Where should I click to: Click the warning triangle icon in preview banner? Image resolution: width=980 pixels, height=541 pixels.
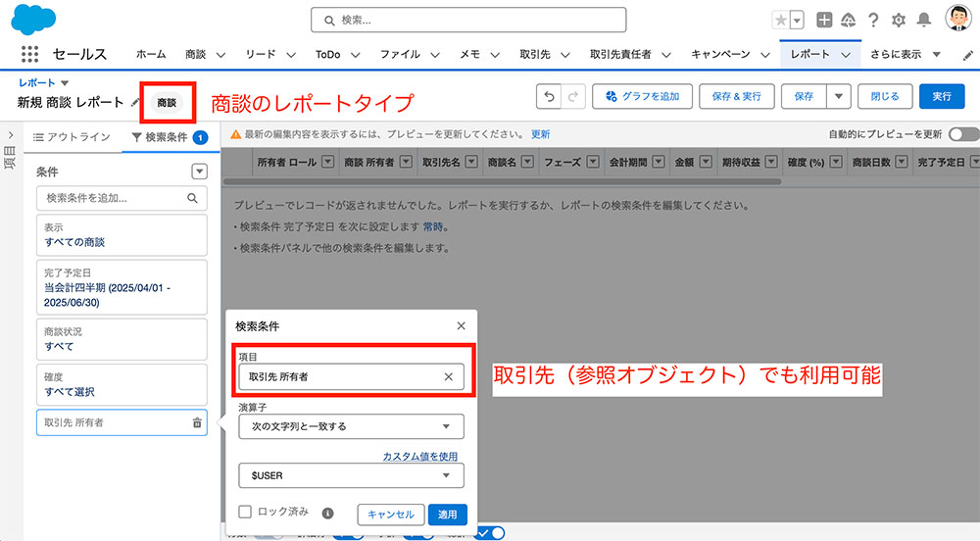pos(235,134)
